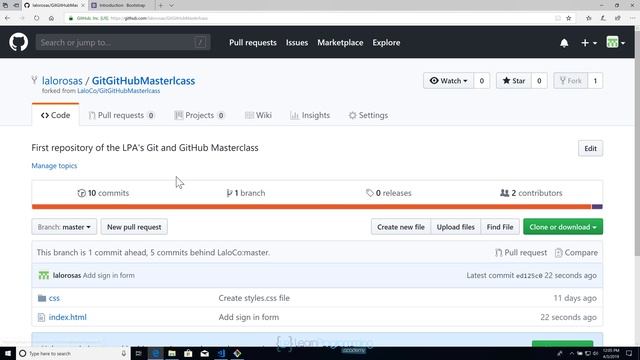Open GitGitHubMasterIcass repository link
This screenshot has height=360, width=640.
coord(143,81)
